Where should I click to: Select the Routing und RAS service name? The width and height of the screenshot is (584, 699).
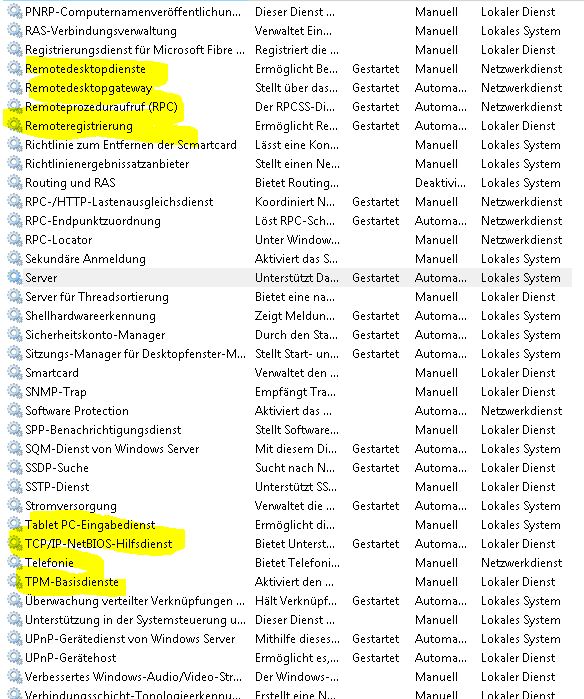coord(70,183)
